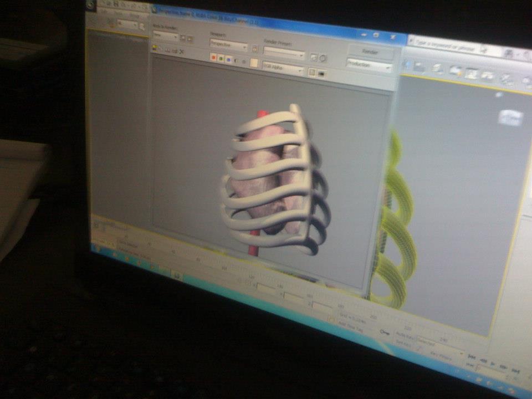The width and height of the screenshot is (532, 399).
Task: Click the white color swatch in render window
Action: tap(254, 63)
